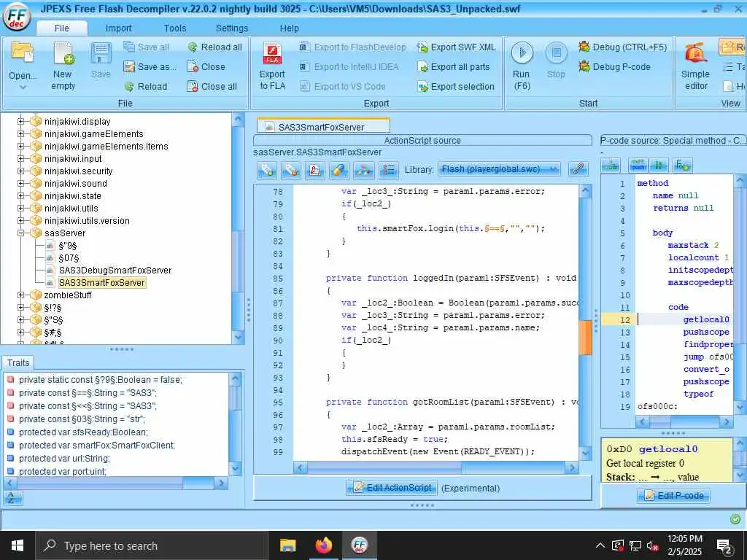Select SAS3DebugSmartFoxServer in tree
Image resolution: width=747 pixels, height=560 pixels.
pos(115,271)
